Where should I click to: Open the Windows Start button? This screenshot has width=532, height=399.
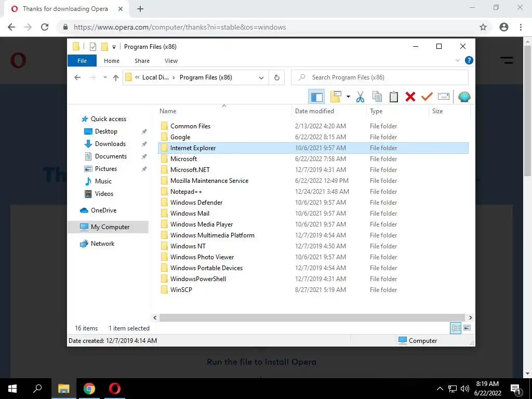12,389
